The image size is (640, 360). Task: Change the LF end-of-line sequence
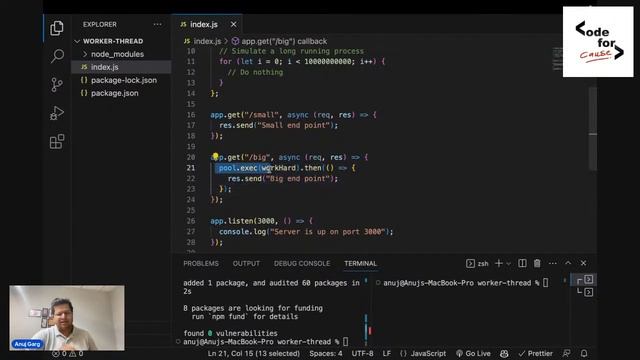click(387, 353)
